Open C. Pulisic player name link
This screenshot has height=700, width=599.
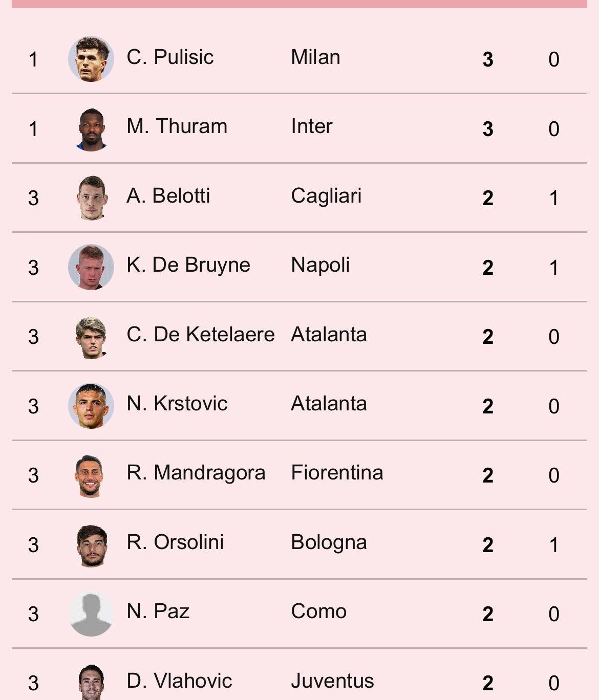tap(170, 57)
